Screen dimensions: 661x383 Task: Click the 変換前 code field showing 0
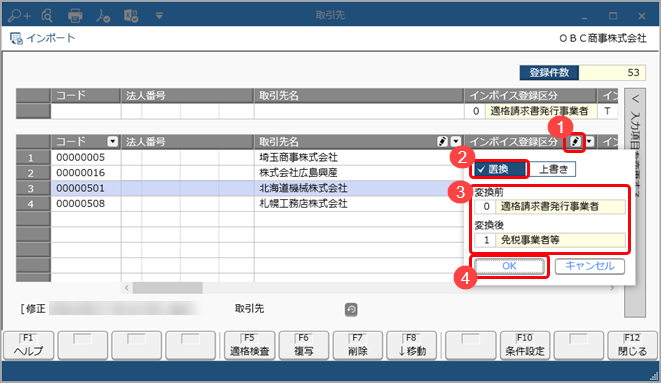tap(486, 206)
